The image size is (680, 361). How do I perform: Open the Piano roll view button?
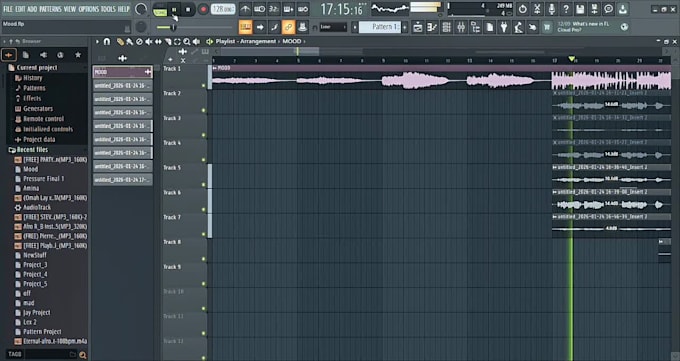click(x=432, y=27)
